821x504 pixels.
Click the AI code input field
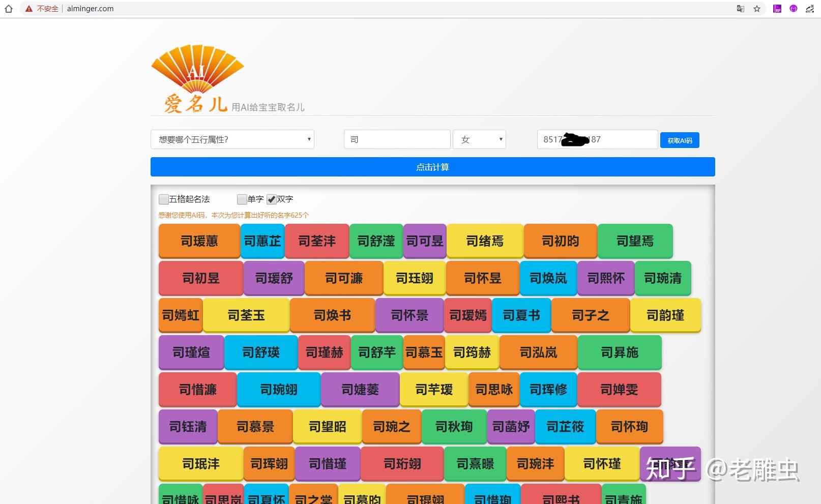pyautogui.click(x=597, y=139)
